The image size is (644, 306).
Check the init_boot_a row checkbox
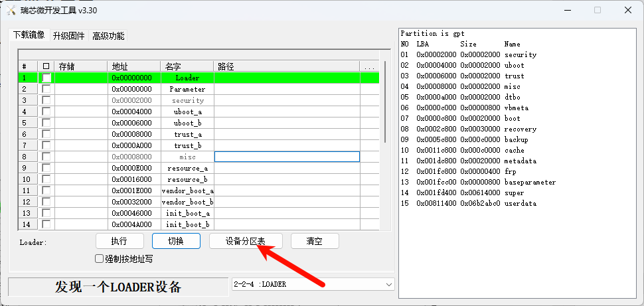point(46,213)
